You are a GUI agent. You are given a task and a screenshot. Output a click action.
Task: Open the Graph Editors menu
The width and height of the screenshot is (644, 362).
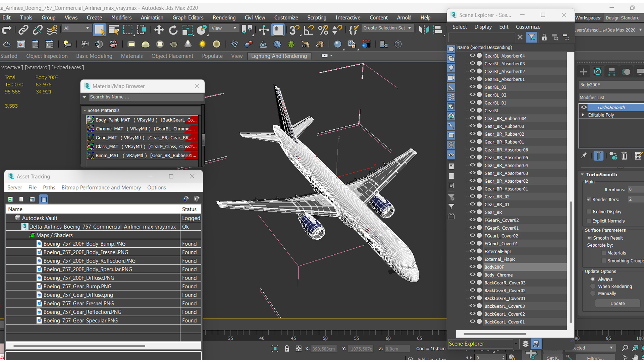pyautogui.click(x=188, y=17)
